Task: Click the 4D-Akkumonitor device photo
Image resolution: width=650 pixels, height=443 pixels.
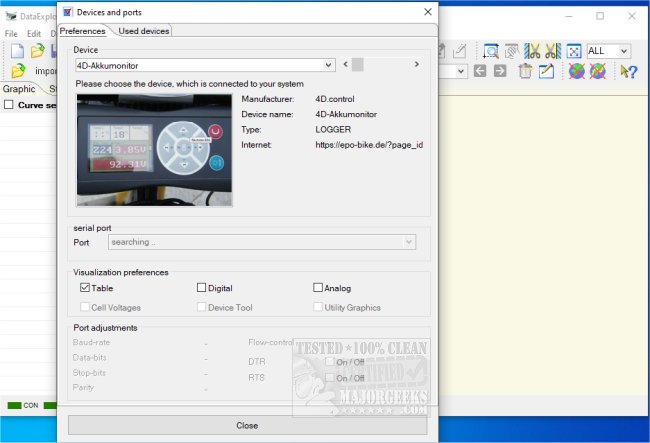Action: (154, 150)
